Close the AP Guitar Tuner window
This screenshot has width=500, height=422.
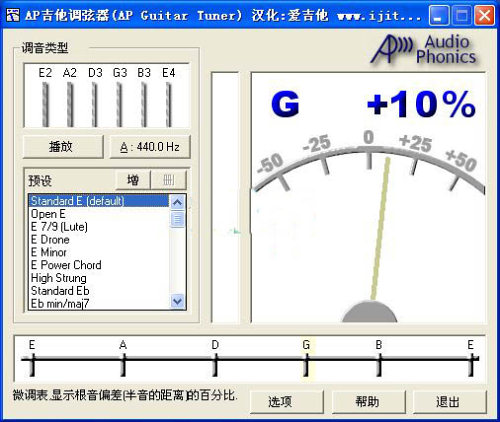point(484,16)
